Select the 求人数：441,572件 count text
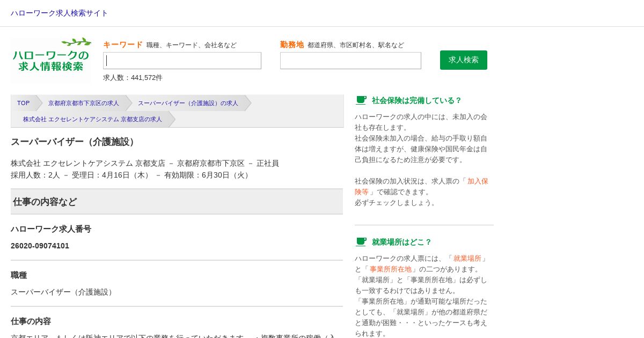This screenshot has width=644, height=338. (133, 78)
